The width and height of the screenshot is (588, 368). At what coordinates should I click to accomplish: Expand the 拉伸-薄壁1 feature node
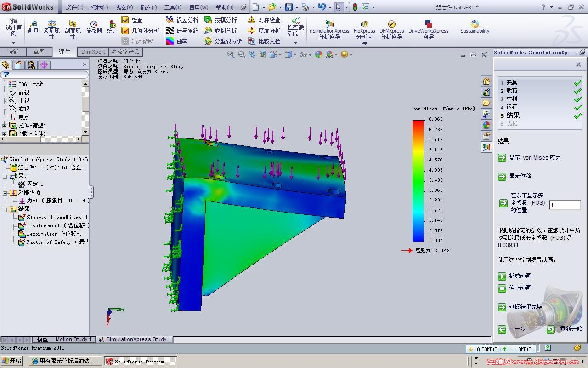(x=5, y=126)
